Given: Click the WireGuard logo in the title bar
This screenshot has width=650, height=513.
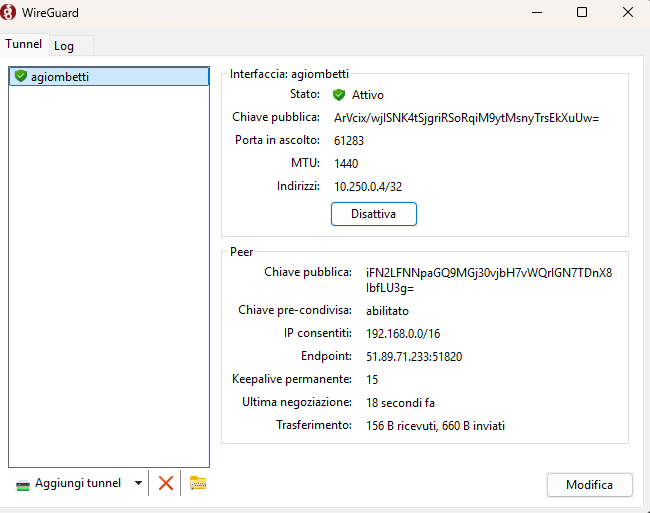Looking at the screenshot, I should click(10, 13).
